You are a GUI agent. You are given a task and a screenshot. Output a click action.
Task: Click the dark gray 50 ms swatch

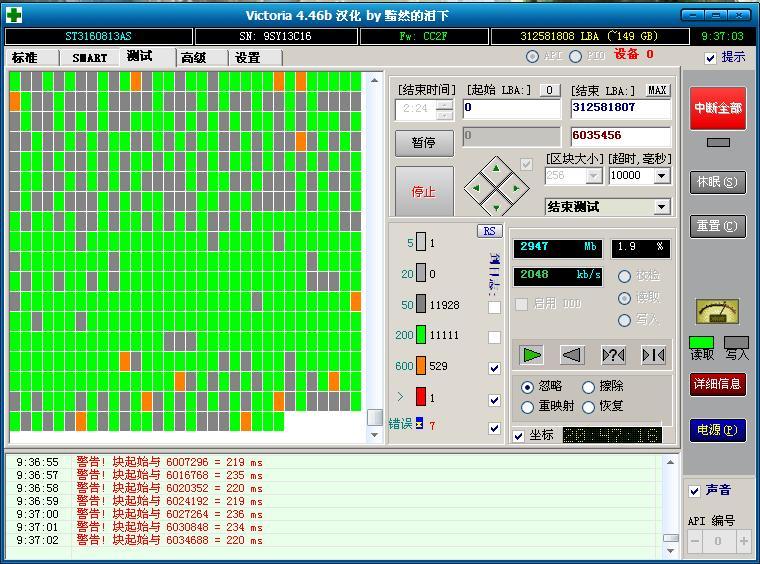coord(421,303)
